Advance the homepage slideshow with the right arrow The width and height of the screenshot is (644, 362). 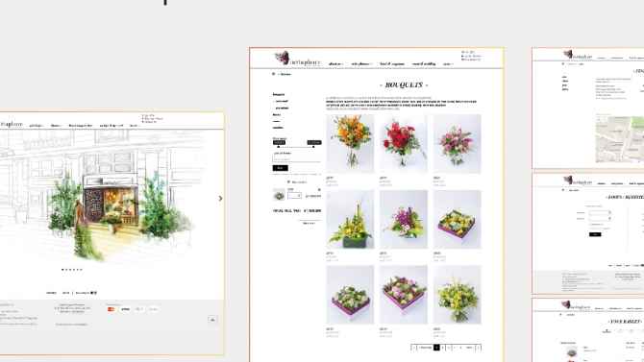click(x=220, y=199)
